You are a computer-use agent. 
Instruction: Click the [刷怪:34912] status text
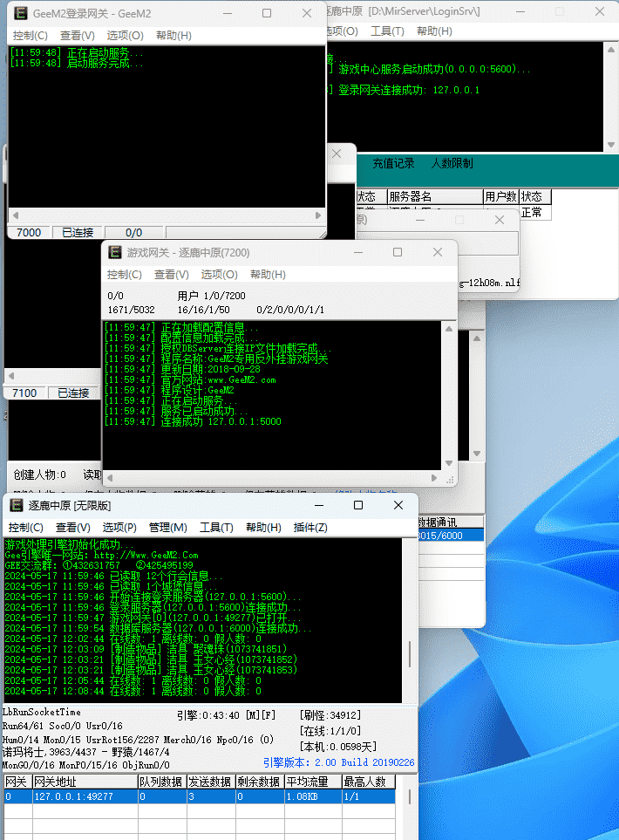(330, 715)
